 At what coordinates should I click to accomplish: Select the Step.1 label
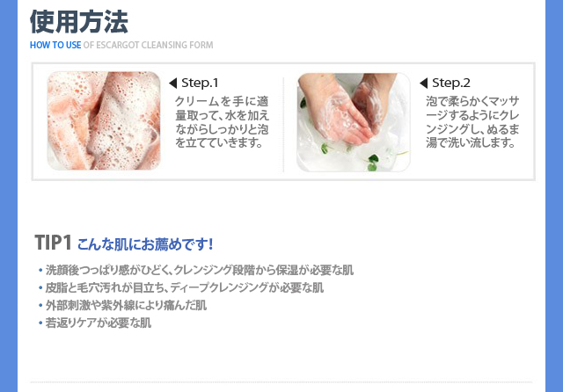[200, 83]
